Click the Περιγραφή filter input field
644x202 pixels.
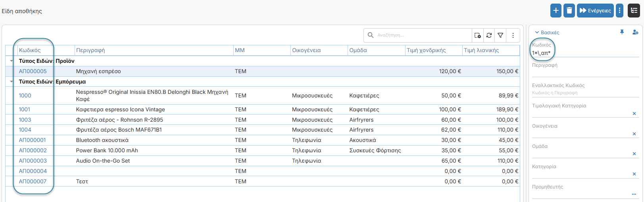pyautogui.click(x=585, y=73)
